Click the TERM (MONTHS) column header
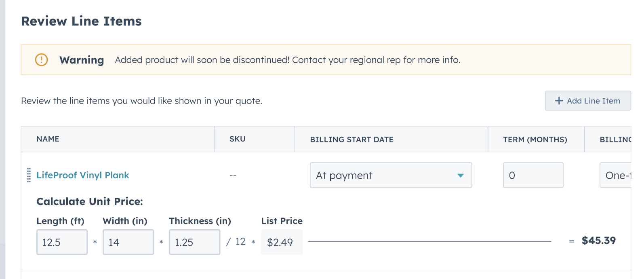The image size is (644, 279). pos(535,139)
